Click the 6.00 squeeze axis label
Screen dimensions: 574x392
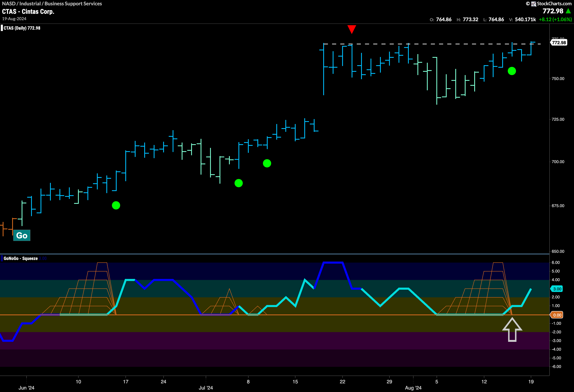(555, 262)
